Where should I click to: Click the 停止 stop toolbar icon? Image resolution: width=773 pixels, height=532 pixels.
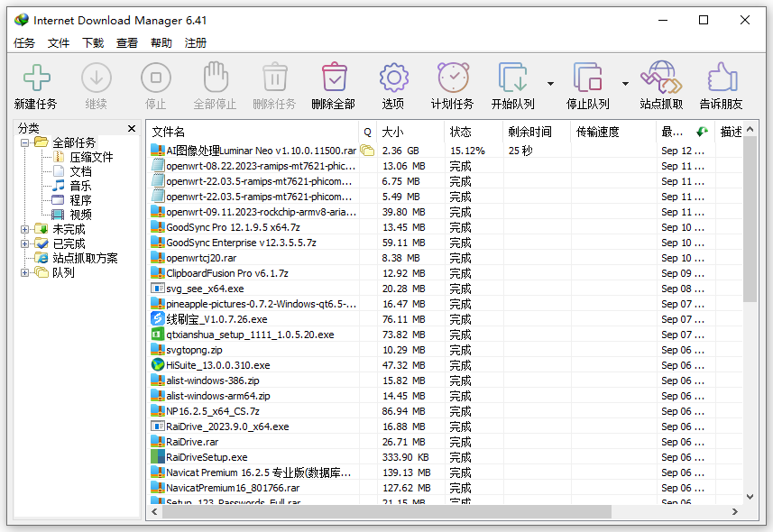pos(156,78)
